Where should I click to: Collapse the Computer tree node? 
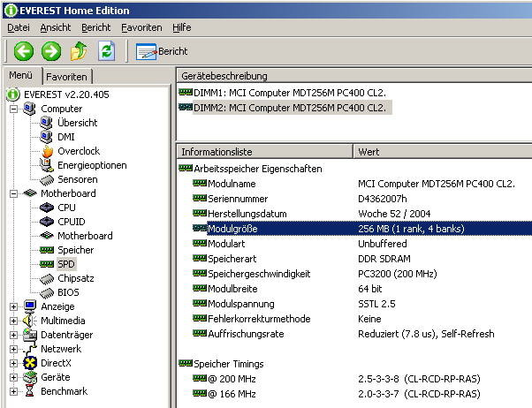click(x=13, y=109)
